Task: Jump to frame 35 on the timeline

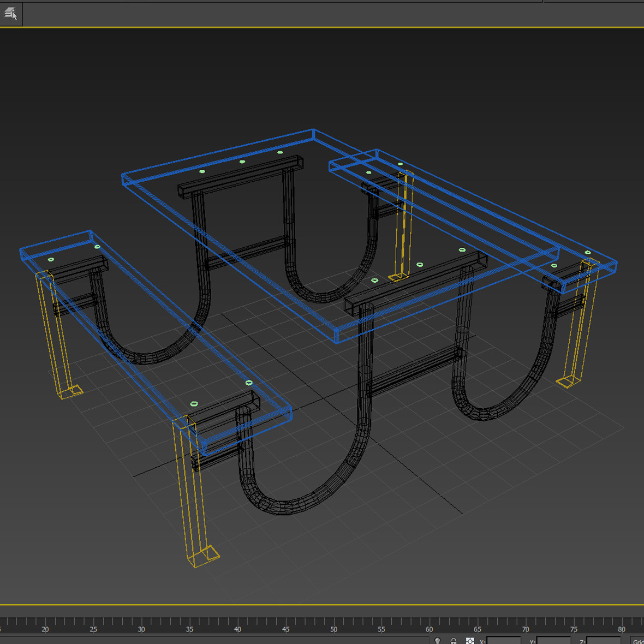Action: (x=189, y=622)
